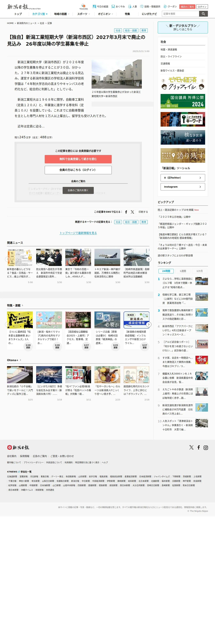215x644 pixels.
Task: Click 新潟日報 logo in the footer
Action: 18,447
